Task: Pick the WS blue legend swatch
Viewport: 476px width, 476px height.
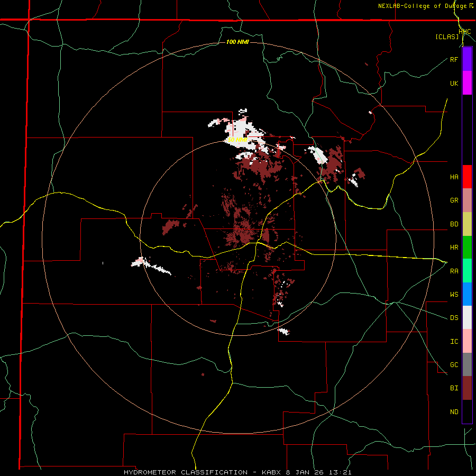Action: (x=467, y=294)
